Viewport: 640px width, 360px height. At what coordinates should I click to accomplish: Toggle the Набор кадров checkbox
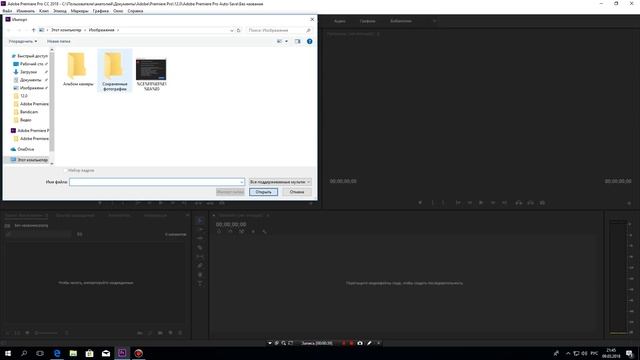coord(65,170)
